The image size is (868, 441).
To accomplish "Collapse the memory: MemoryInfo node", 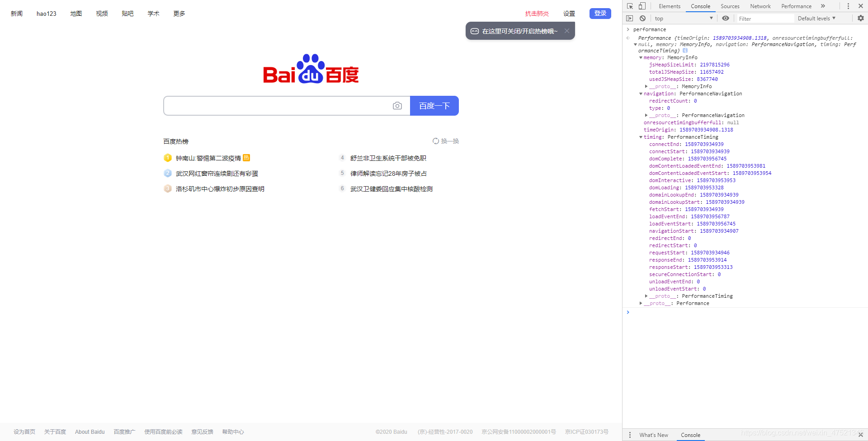I will point(641,58).
